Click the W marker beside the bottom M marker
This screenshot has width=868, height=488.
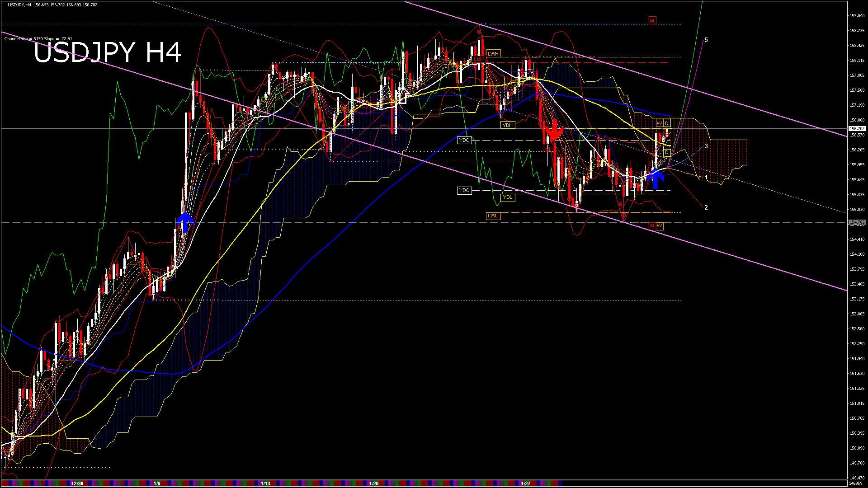[x=660, y=226]
